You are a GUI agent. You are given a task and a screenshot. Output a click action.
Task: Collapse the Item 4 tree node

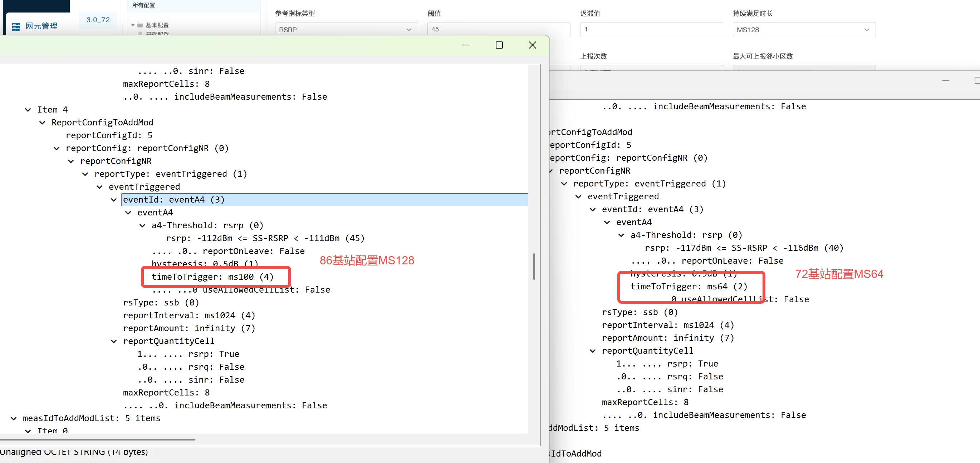pos(28,110)
